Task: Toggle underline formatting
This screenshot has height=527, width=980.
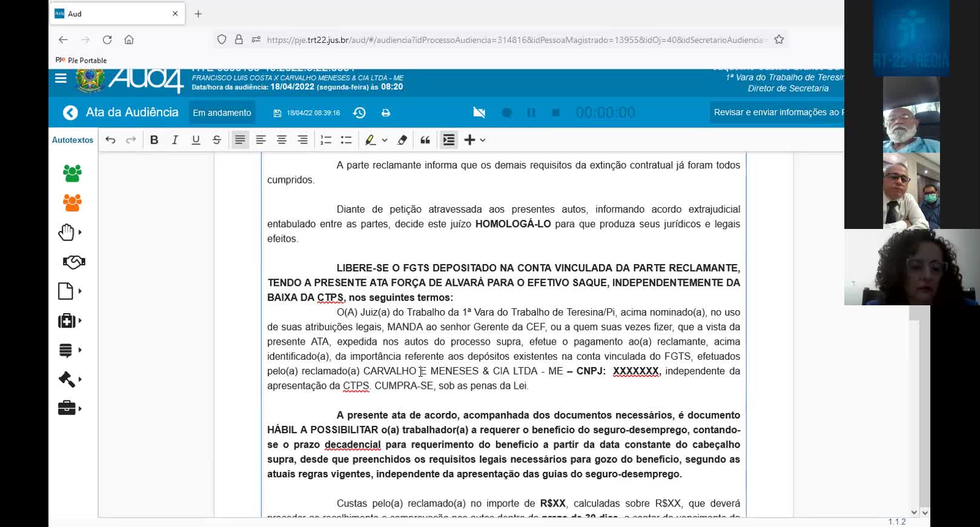Action: point(196,140)
